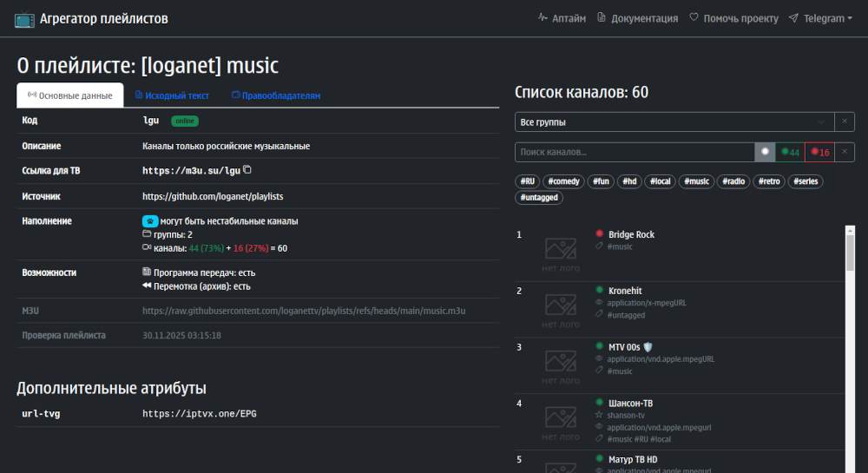Toggle the #fun tag filter
The image size is (868, 473).
(x=601, y=181)
